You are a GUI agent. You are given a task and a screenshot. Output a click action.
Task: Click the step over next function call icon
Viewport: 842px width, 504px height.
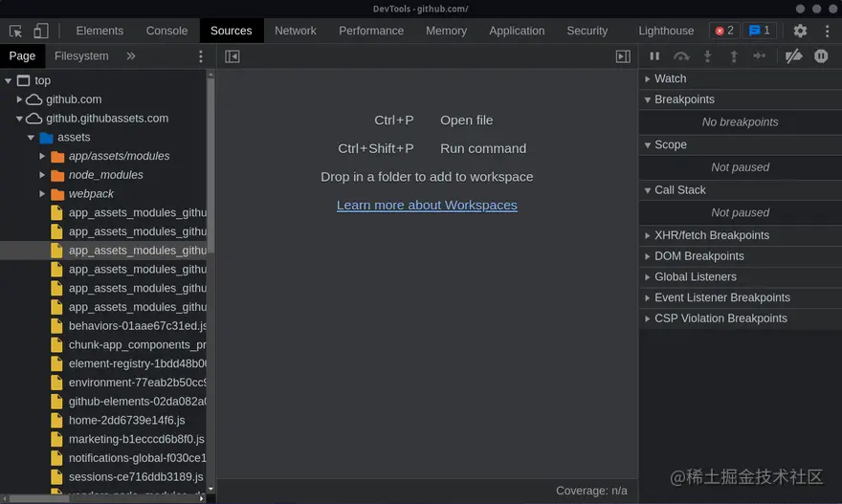681,55
